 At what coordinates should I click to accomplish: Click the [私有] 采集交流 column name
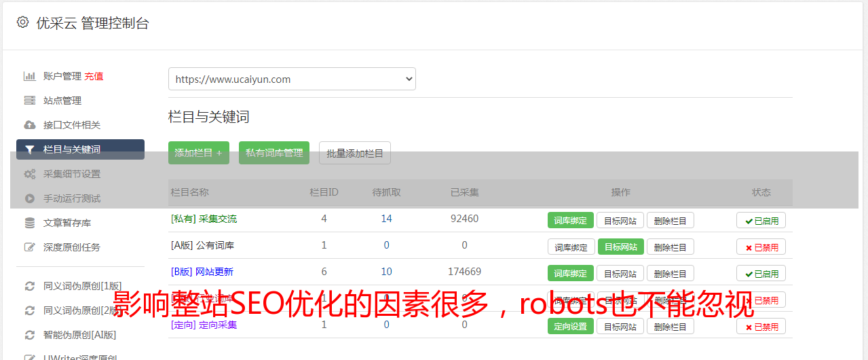tap(204, 219)
